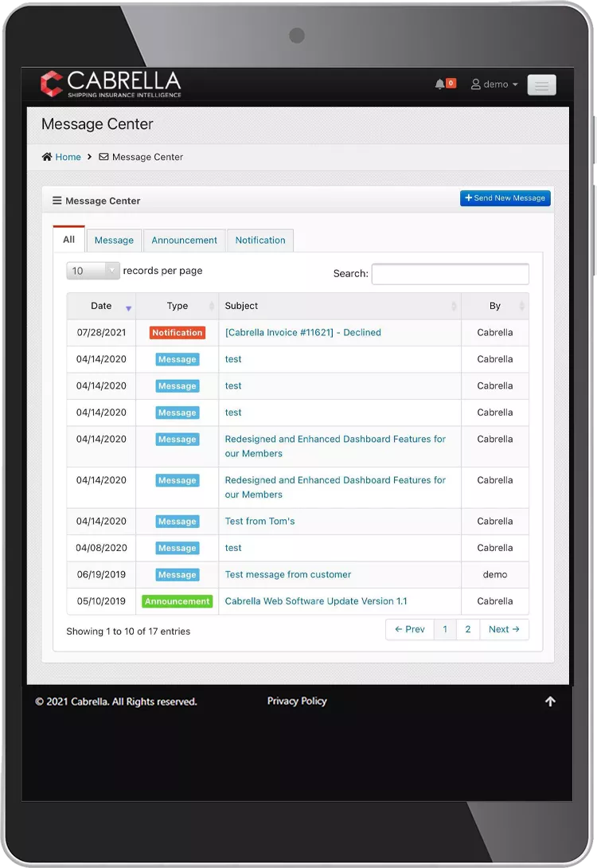Click the notification count badge
Viewport: 597px width, 868px height.
pyautogui.click(x=451, y=83)
